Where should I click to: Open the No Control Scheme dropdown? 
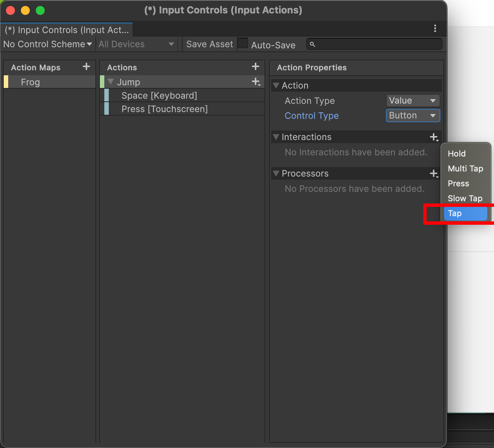coord(48,44)
